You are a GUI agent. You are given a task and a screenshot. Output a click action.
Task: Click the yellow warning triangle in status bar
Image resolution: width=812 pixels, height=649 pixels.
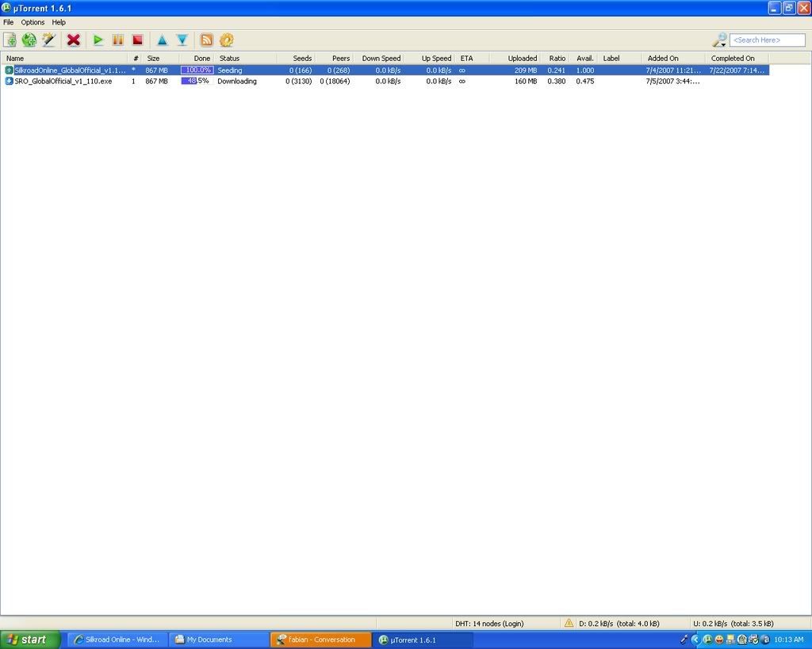569,623
